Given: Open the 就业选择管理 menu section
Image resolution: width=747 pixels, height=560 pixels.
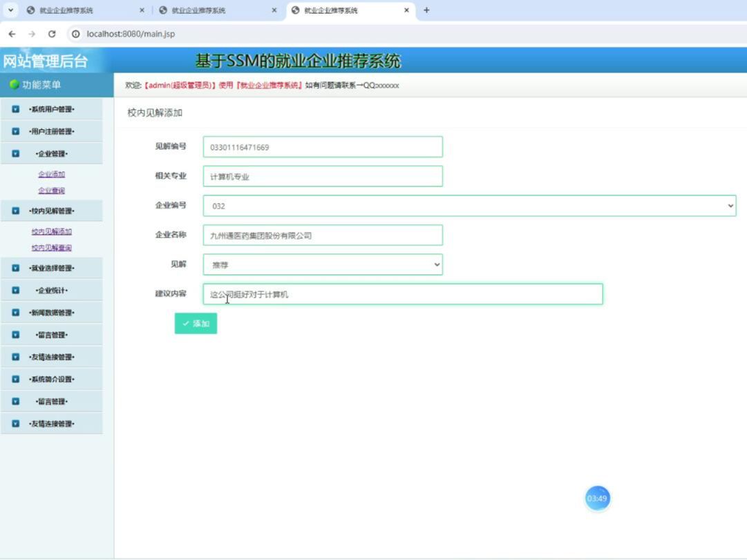Looking at the screenshot, I should tap(51, 268).
